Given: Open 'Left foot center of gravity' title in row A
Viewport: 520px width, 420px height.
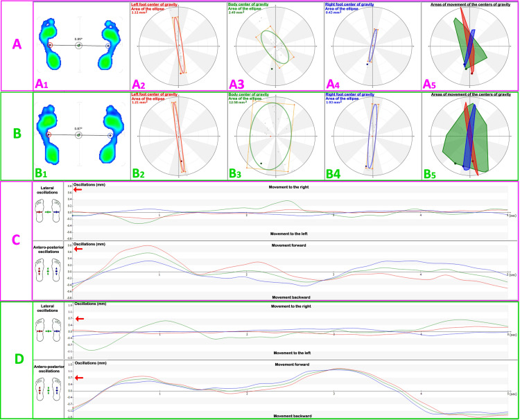Looking at the screenshot, I should click(x=154, y=5).
